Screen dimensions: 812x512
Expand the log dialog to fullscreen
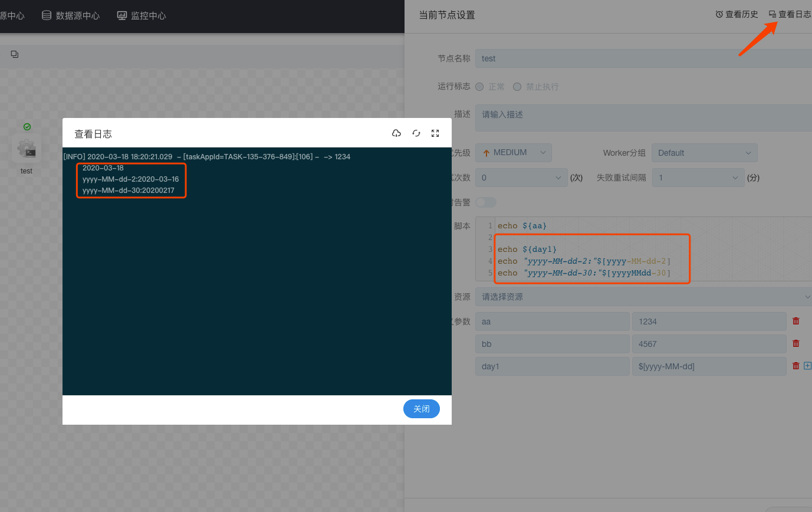click(435, 133)
